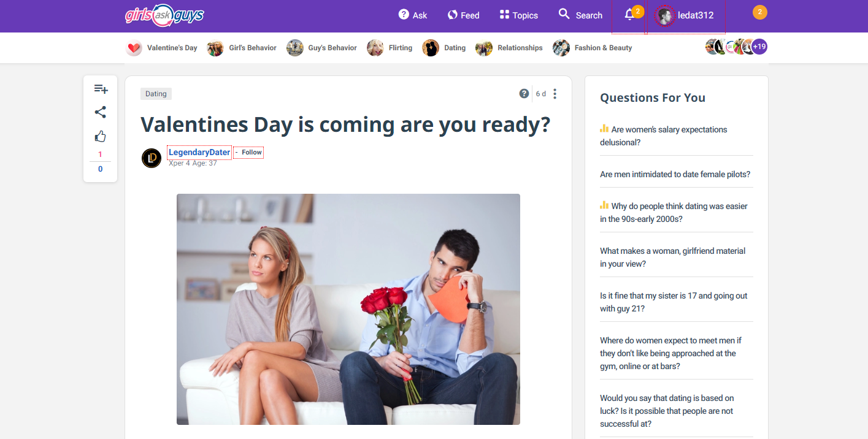Click the thumbs-up like icon
The width and height of the screenshot is (868, 439).
pyautogui.click(x=101, y=136)
